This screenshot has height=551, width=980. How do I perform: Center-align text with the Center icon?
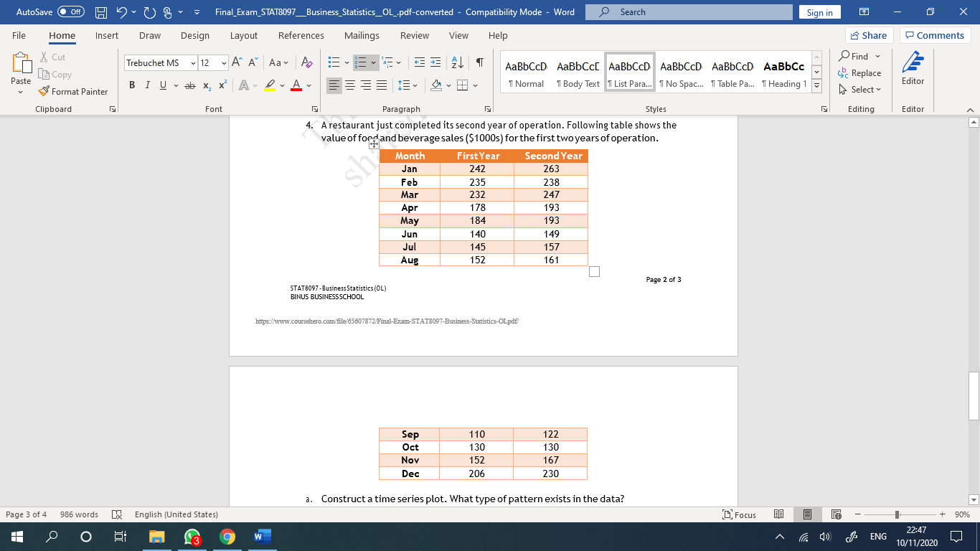pos(352,85)
